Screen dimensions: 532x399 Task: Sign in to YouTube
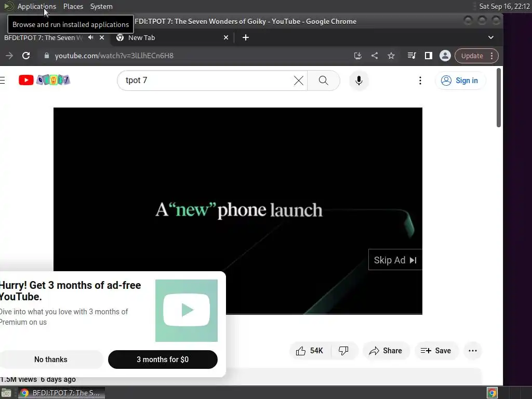(x=460, y=81)
